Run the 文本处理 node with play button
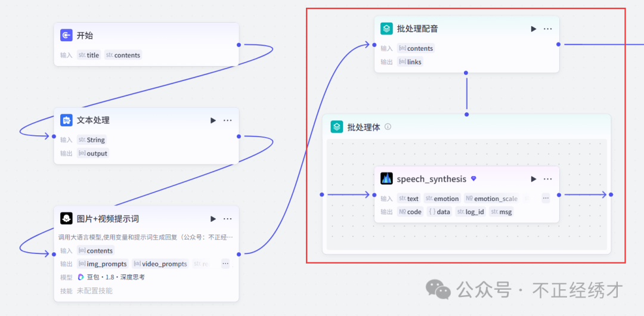The height and width of the screenshot is (316, 644). pyautogui.click(x=213, y=120)
